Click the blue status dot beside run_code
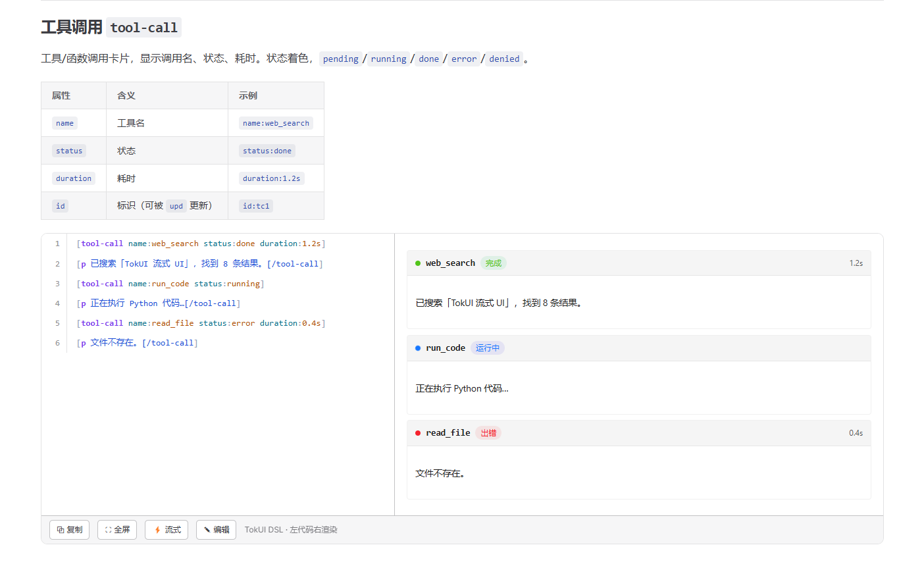The height and width of the screenshot is (568, 924). (418, 348)
